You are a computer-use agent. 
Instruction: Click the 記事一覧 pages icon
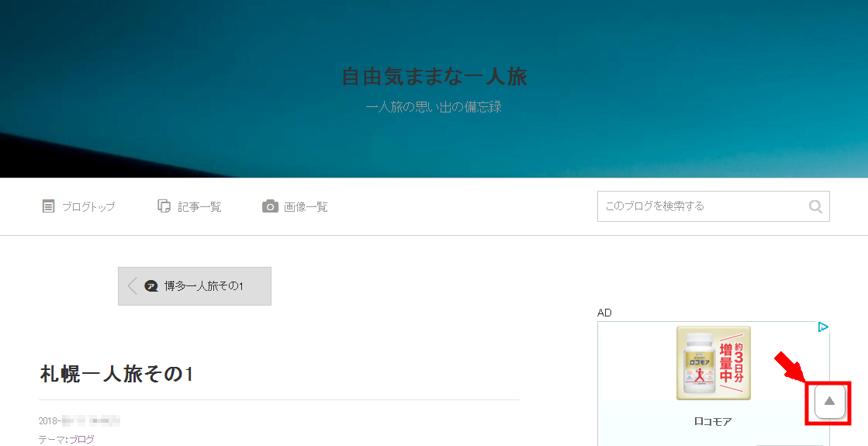coord(164,206)
